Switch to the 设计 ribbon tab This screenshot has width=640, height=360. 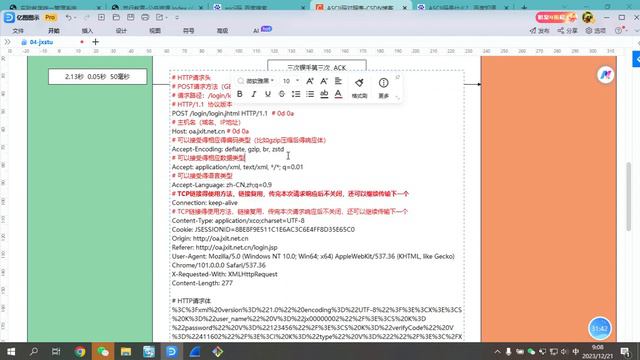click(121, 31)
